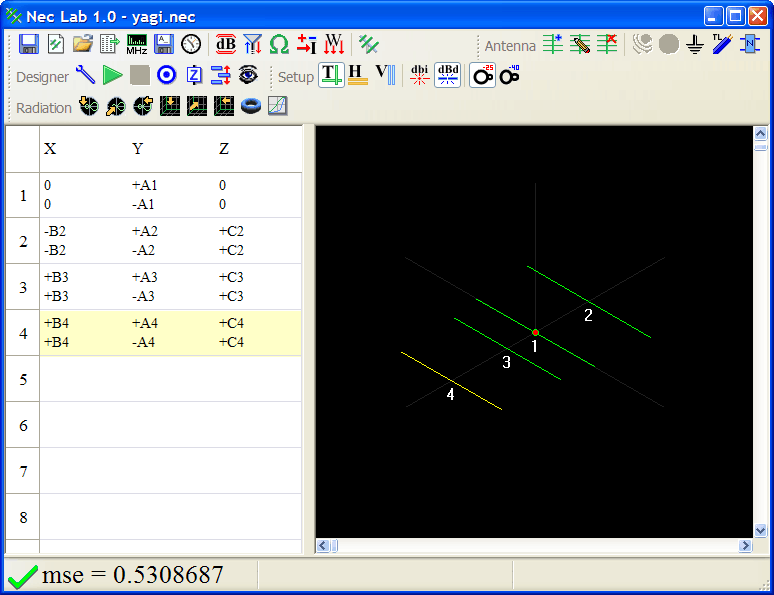Toggle the eye view icon
Viewport: 774px width, 595px height.
(248, 76)
